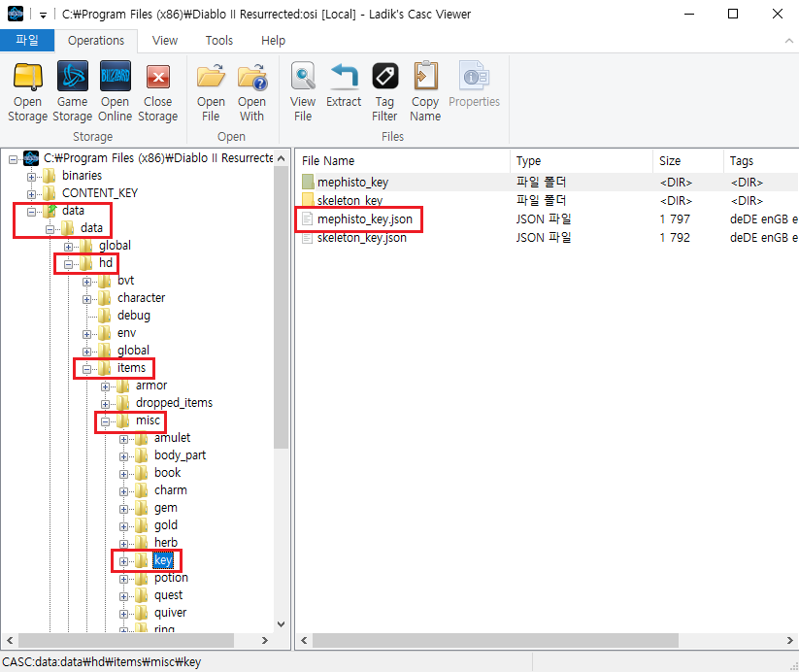Select the bvt folder in tree
Screen dimensions: 799x672
coord(125,281)
